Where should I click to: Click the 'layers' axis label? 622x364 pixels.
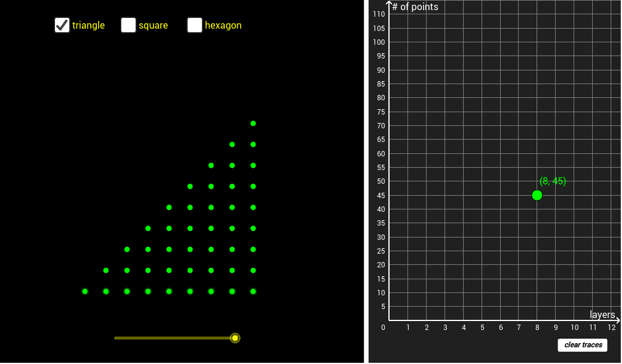[602, 314]
